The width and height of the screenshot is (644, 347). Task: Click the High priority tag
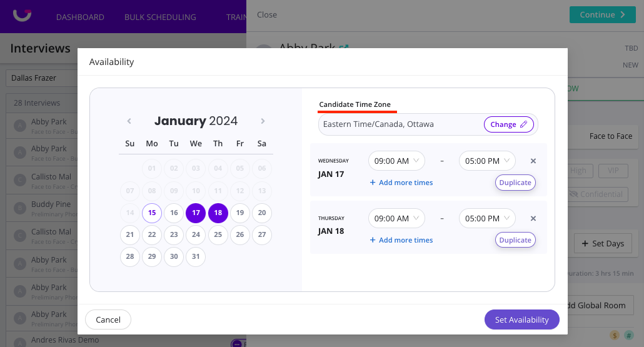click(x=580, y=171)
